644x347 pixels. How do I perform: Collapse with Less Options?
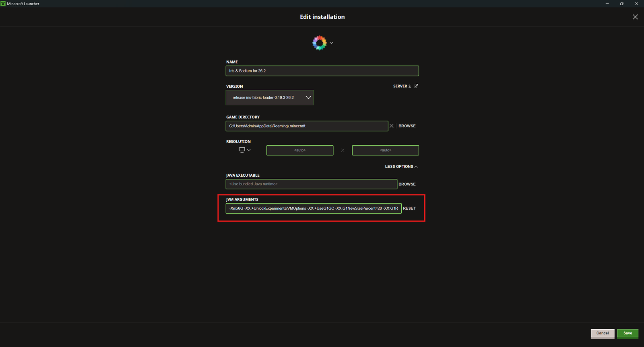(x=401, y=167)
